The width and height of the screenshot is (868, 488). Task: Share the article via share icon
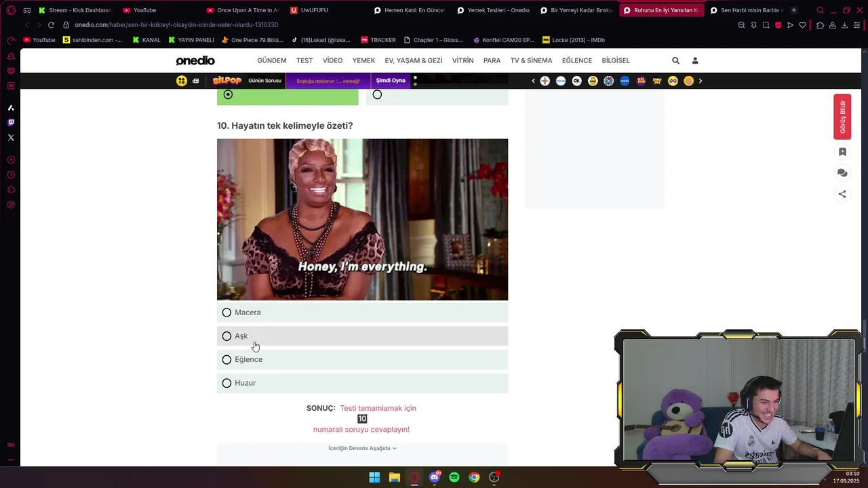click(x=842, y=194)
